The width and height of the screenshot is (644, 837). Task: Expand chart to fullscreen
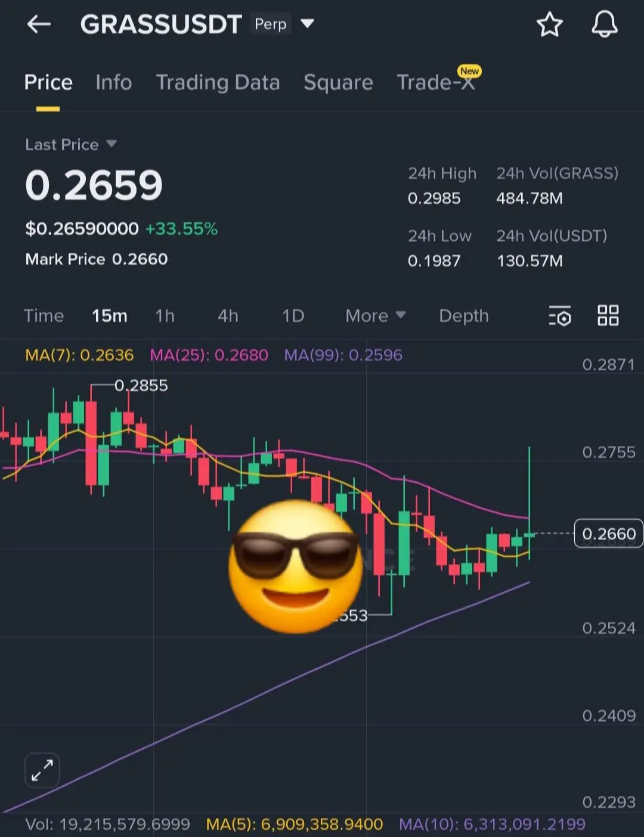point(42,770)
